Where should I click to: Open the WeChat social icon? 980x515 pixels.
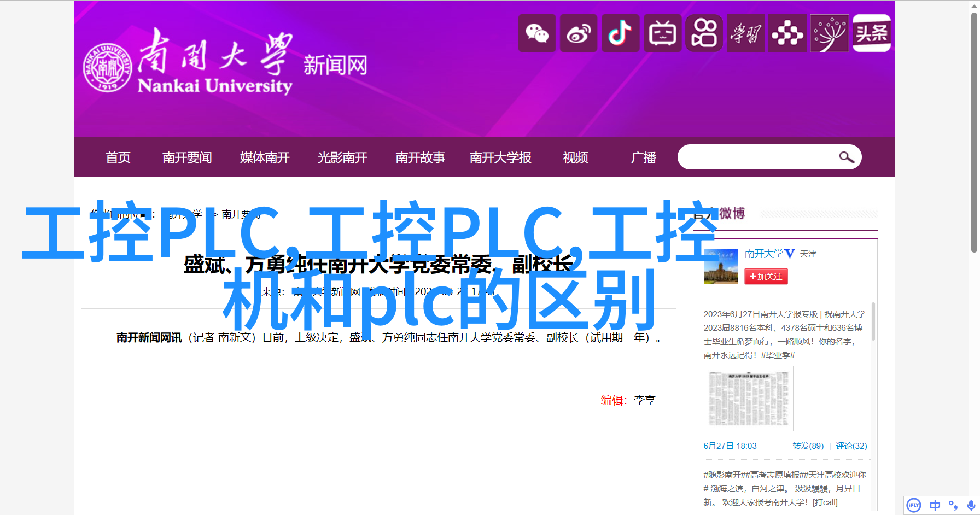pos(537,33)
